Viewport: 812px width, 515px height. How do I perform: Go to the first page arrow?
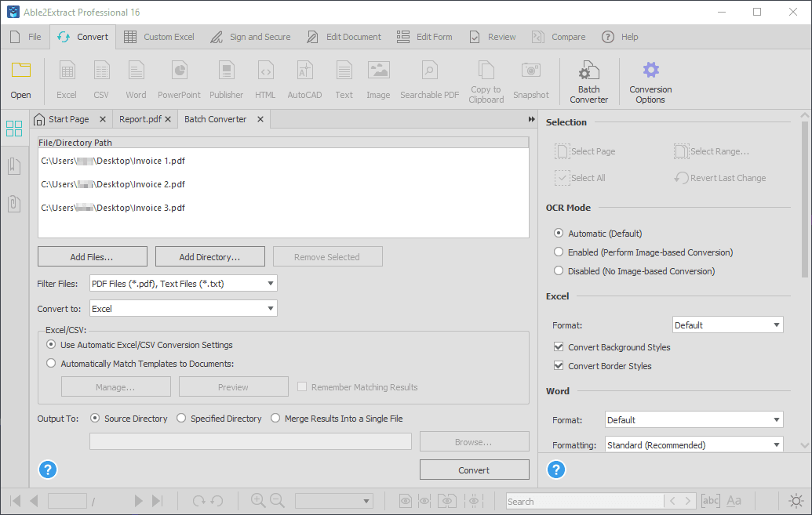pos(16,501)
